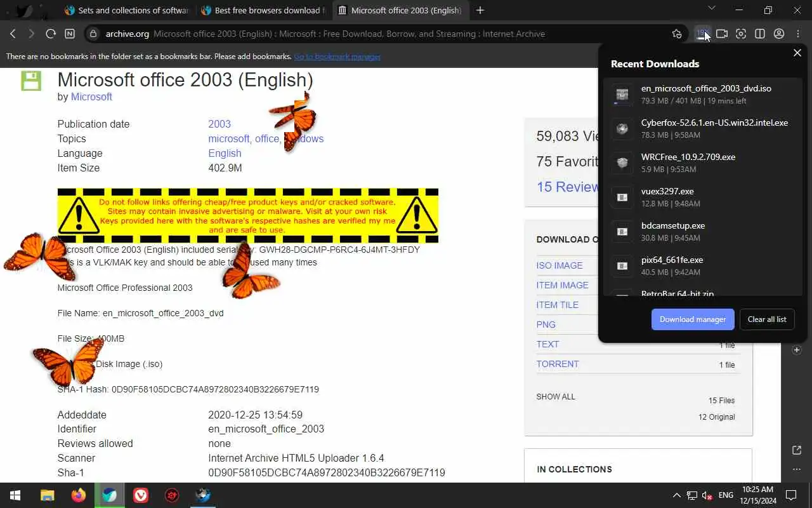Click the 'Clear all list' button
Image resolution: width=812 pixels, height=508 pixels.
(767, 319)
